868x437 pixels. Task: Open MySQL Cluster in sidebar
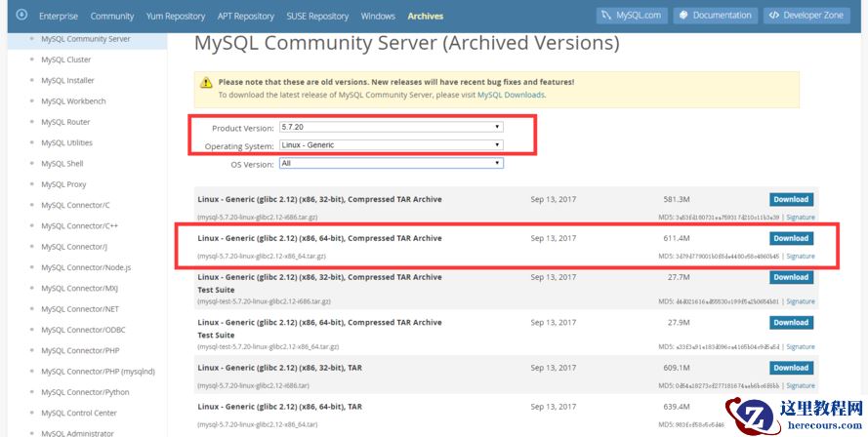(65, 60)
